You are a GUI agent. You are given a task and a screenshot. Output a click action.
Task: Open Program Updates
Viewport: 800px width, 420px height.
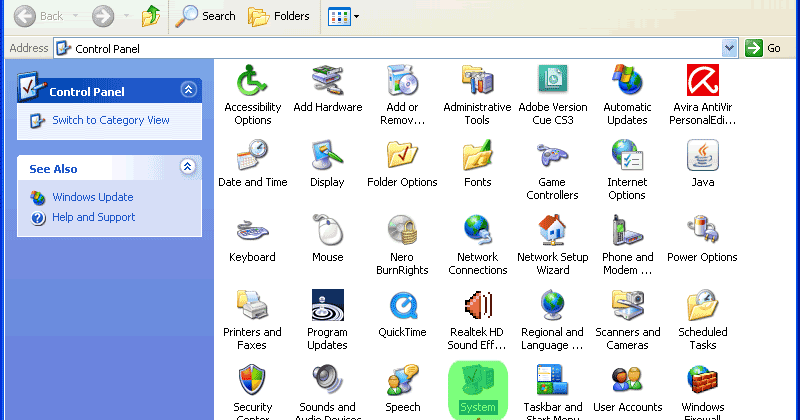point(327,320)
